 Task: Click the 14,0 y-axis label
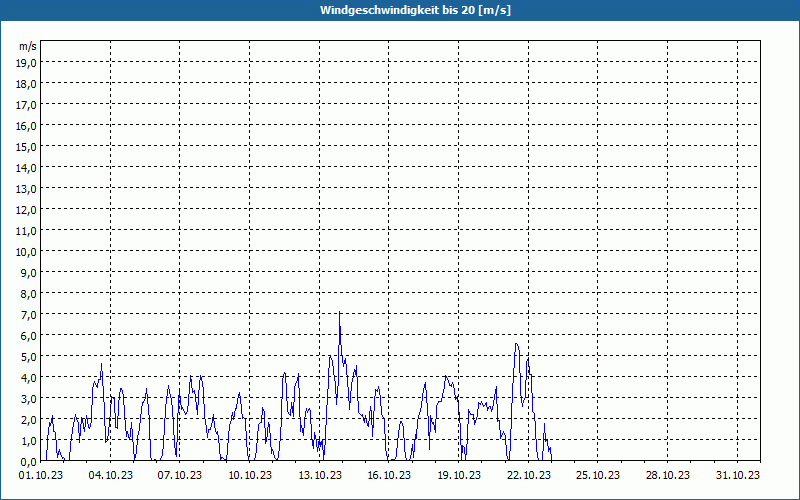pyautogui.click(x=26, y=168)
